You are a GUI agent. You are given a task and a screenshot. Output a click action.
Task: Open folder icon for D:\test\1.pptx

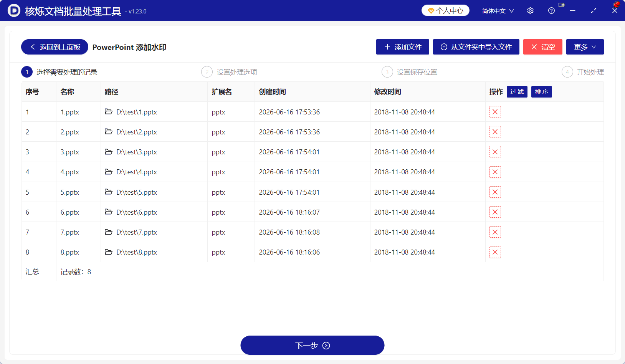point(109,112)
